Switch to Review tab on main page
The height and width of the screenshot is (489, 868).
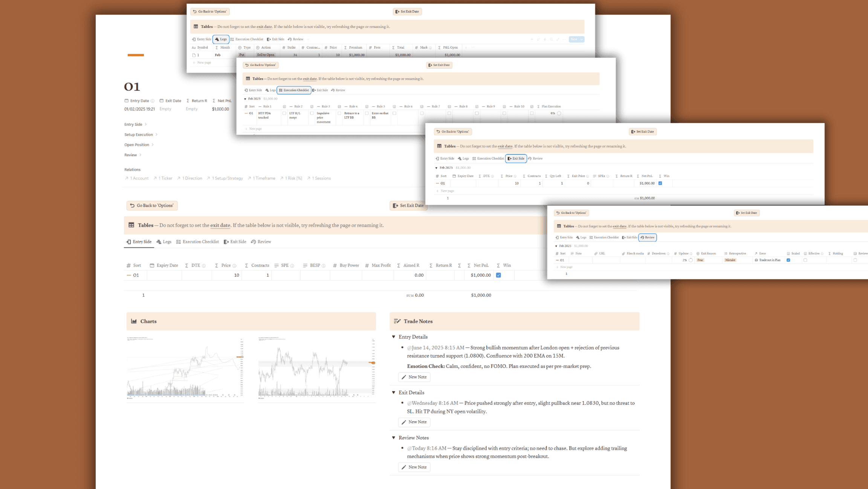[x=261, y=242]
